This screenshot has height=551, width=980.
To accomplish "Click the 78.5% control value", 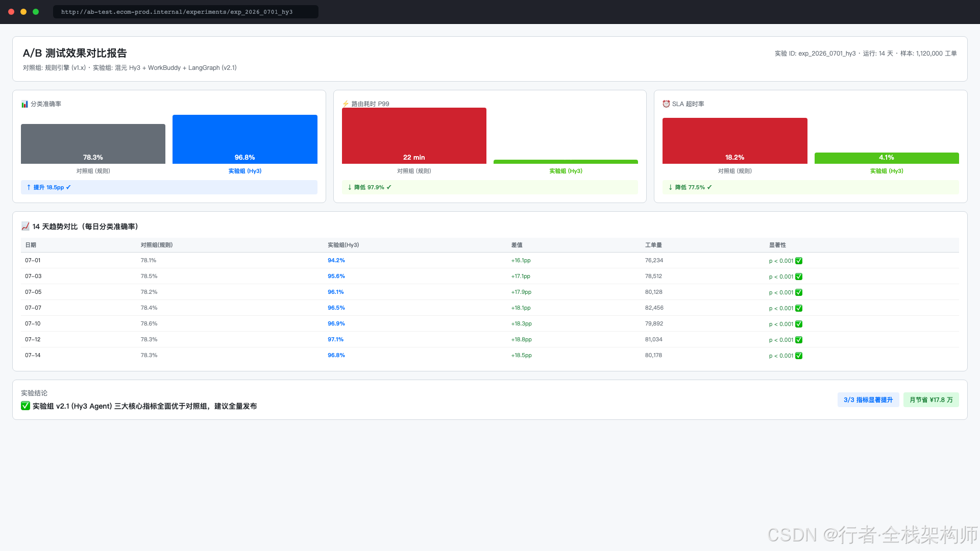I will click(149, 276).
